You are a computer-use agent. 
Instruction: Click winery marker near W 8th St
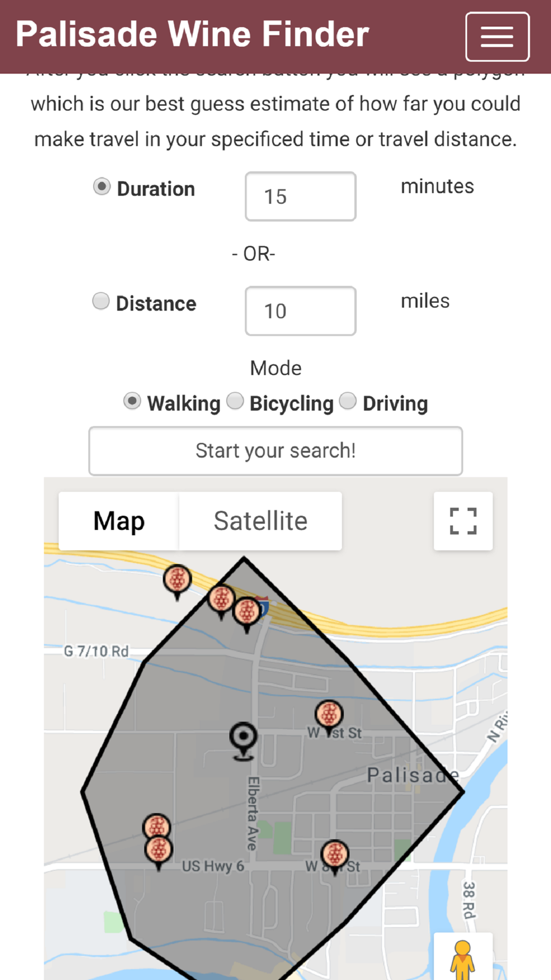pyautogui.click(x=335, y=857)
